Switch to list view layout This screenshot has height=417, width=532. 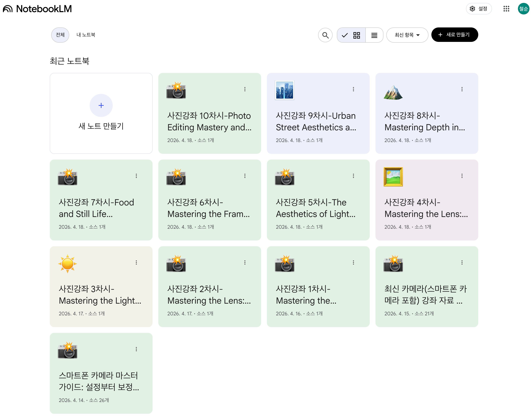(374, 35)
